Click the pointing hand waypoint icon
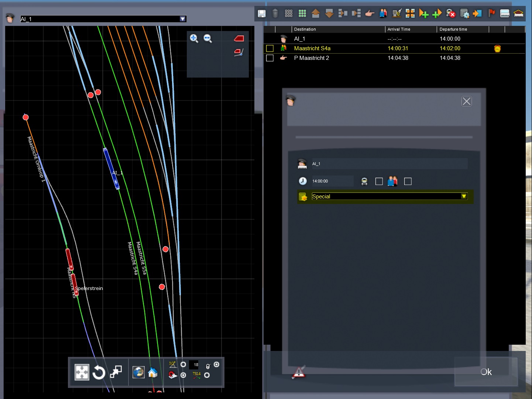Viewport: 532px width, 399px height. [x=370, y=14]
